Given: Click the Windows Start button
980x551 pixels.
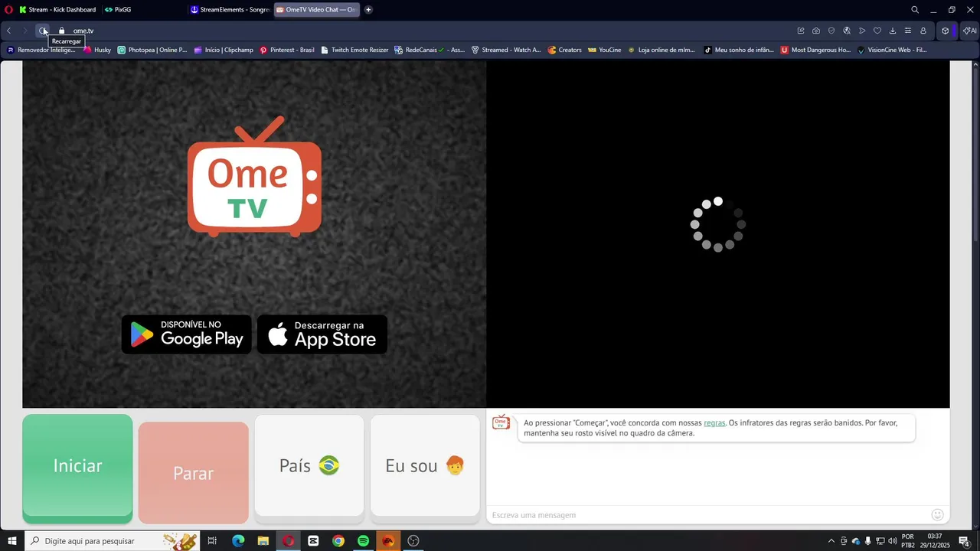Looking at the screenshot, I should [11, 541].
